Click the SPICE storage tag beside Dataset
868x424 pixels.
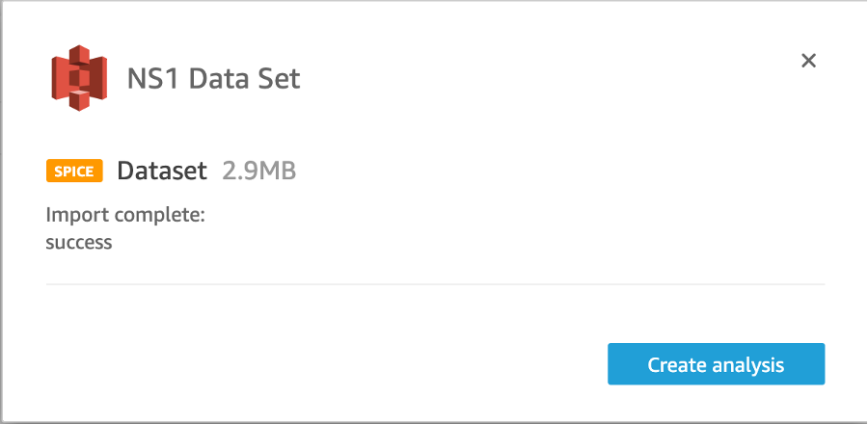click(74, 172)
